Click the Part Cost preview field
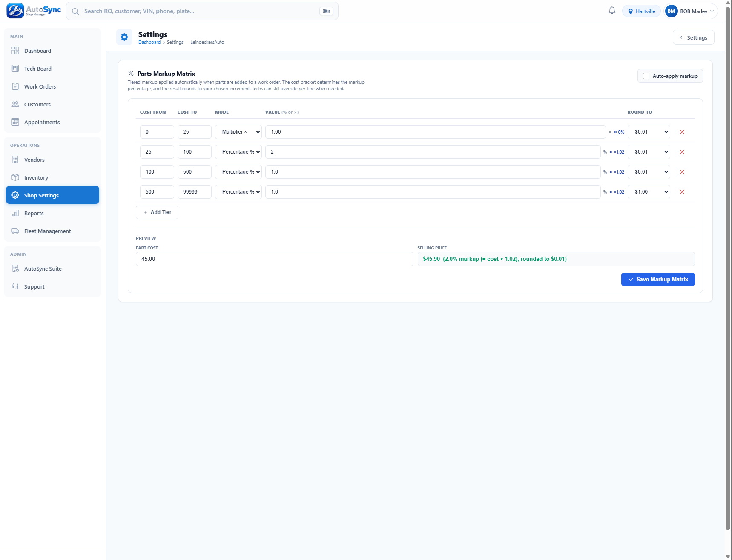The height and width of the screenshot is (560, 732). click(274, 259)
